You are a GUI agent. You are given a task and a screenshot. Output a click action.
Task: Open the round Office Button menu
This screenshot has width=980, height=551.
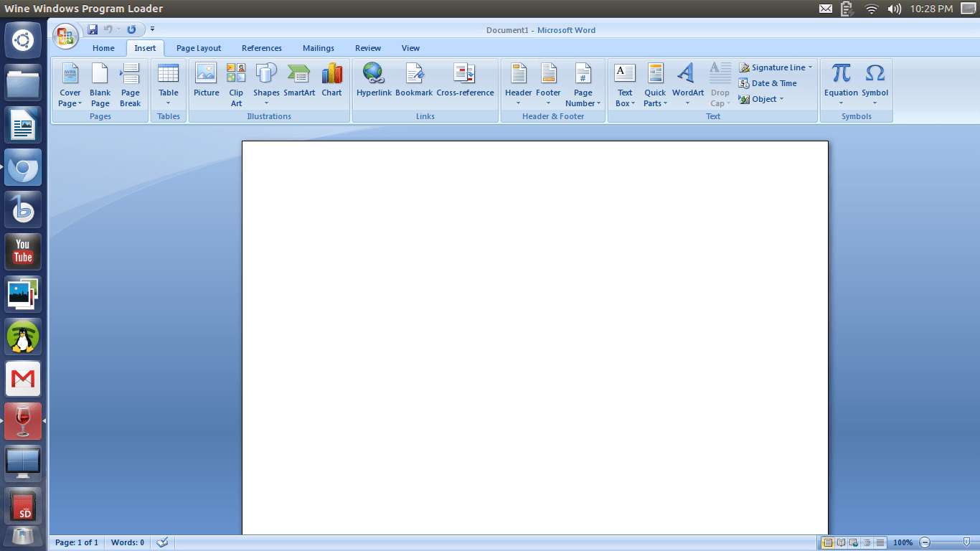pyautogui.click(x=65, y=37)
